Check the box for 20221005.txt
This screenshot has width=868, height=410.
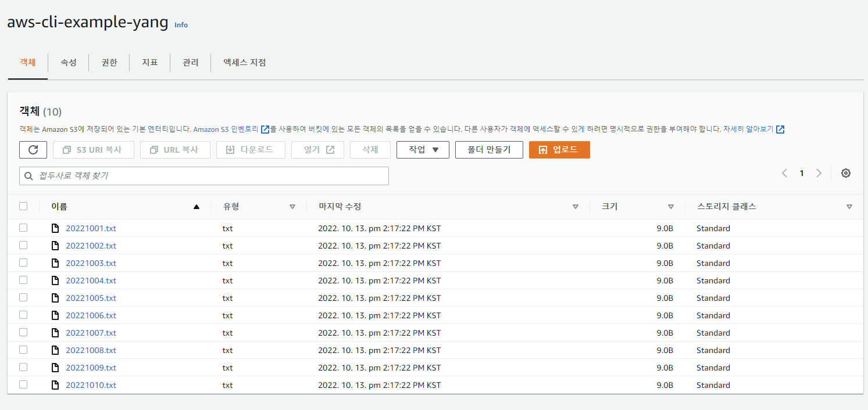(x=23, y=297)
